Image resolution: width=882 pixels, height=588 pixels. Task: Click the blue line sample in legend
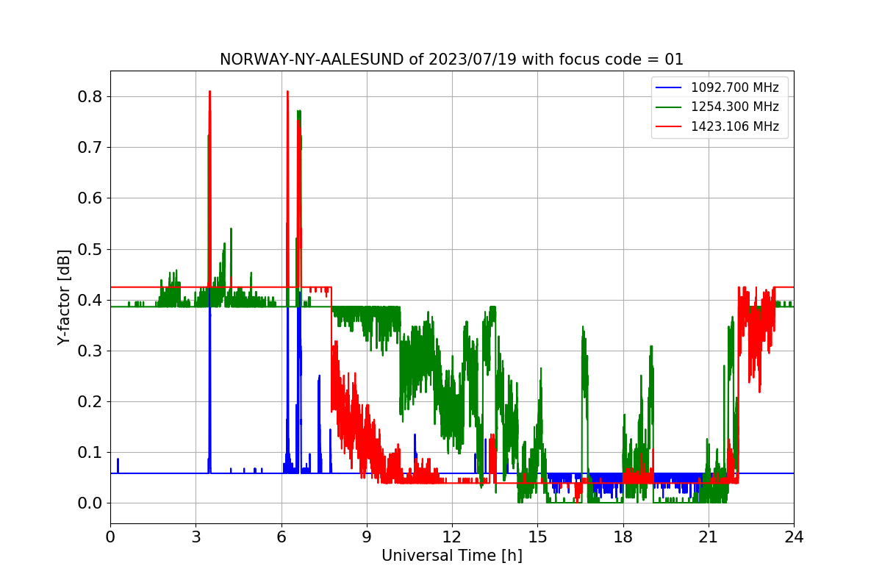coord(669,87)
